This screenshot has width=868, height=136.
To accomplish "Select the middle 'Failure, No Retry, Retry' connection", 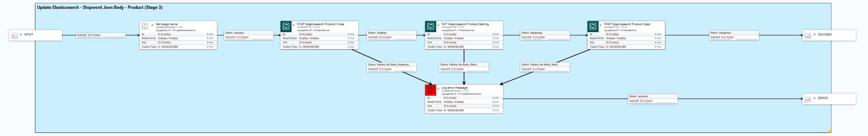I will point(464,67).
